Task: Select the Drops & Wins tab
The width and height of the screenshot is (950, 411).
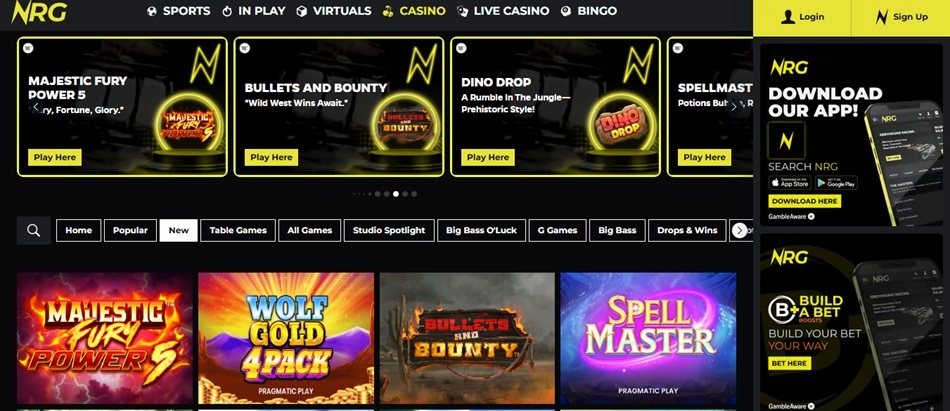Action: click(687, 230)
